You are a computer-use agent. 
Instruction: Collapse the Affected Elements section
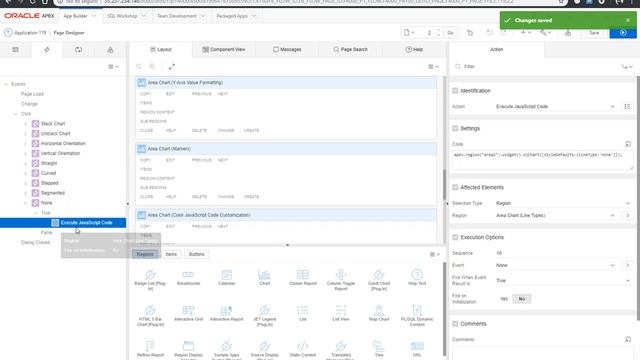click(455, 187)
